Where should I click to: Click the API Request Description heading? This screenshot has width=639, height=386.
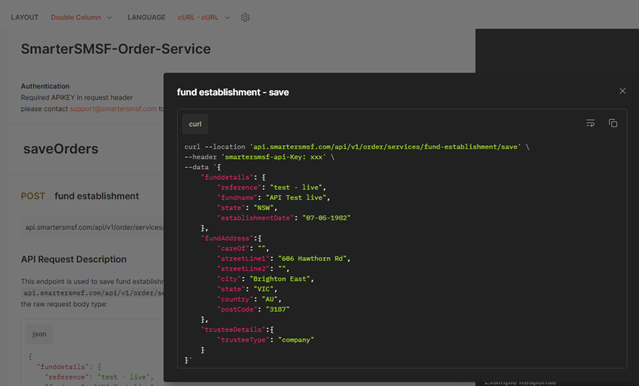tap(74, 259)
